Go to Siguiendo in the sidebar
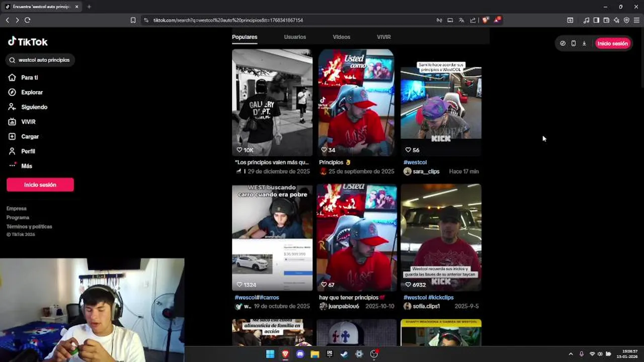This screenshot has width=644, height=362. (28, 107)
